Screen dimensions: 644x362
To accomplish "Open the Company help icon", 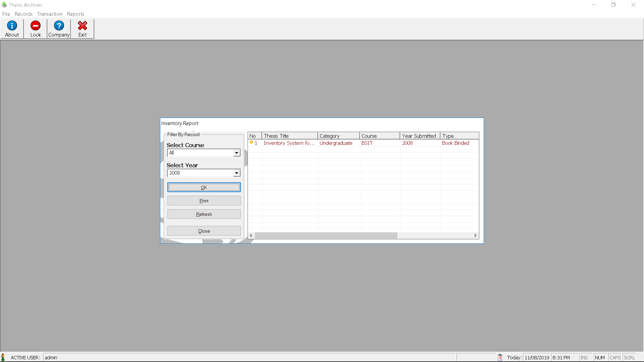I will point(59,26).
